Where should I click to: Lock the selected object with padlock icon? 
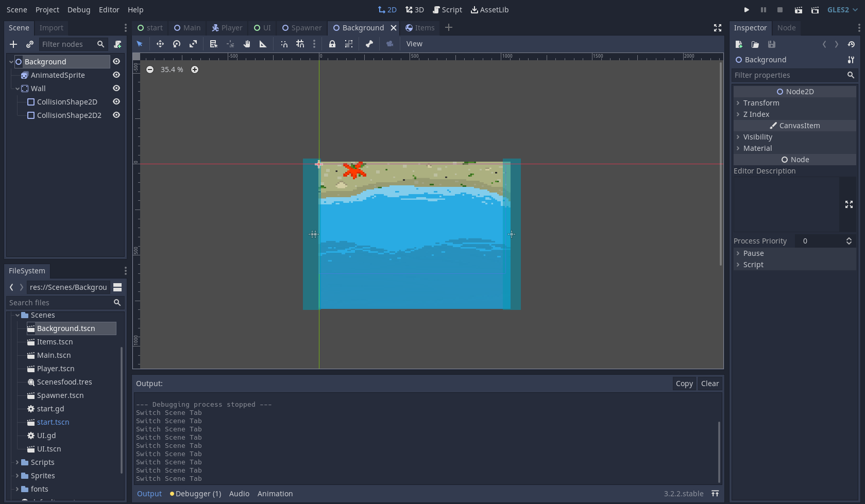332,44
